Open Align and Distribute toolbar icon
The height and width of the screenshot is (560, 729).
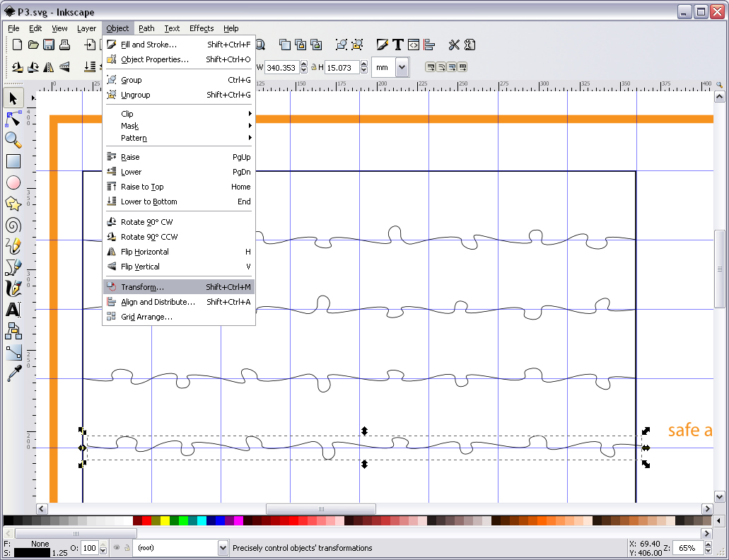point(429,45)
